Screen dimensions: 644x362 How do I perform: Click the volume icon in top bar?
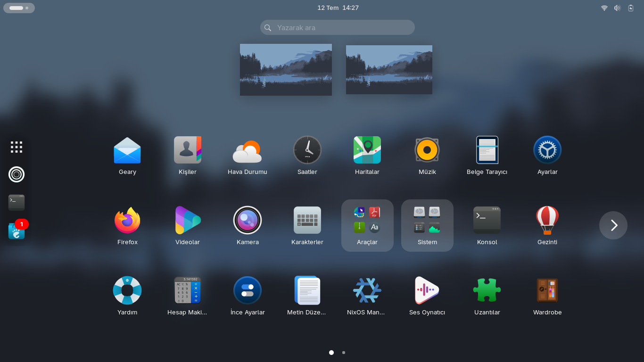(618, 8)
